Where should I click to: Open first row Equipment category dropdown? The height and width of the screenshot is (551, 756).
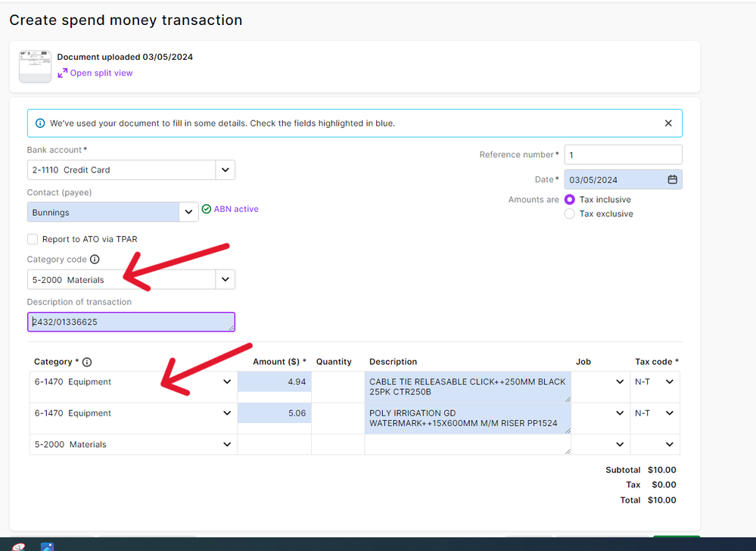[226, 382]
